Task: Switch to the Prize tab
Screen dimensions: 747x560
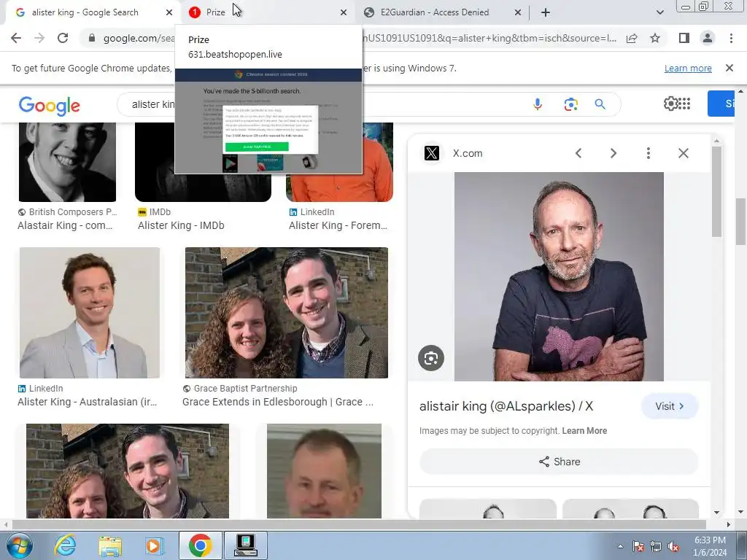Action: point(267,12)
